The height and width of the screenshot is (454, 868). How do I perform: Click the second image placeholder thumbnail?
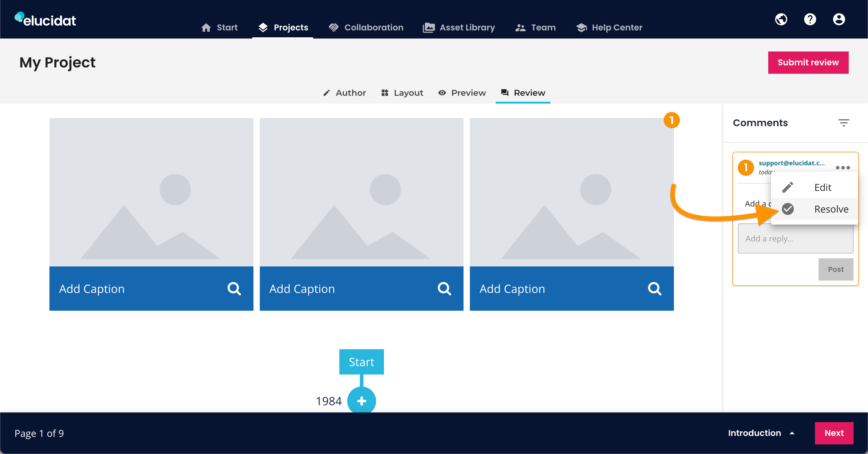pyautogui.click(x=362, y=192)
